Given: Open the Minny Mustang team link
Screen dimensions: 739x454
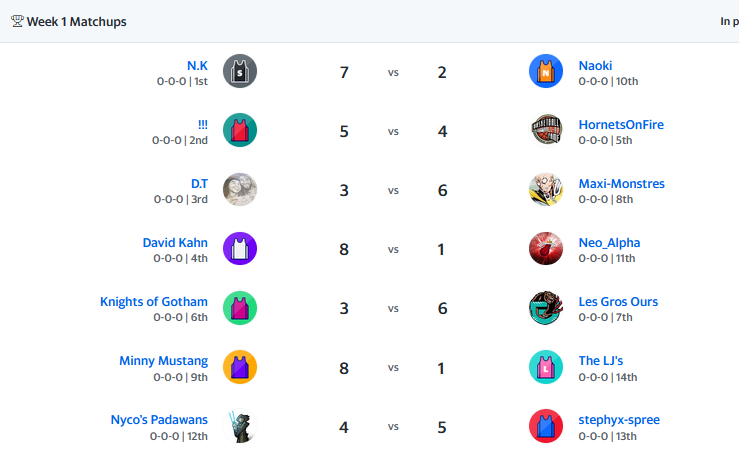Looking at the screenshot, I should point(164,361).
